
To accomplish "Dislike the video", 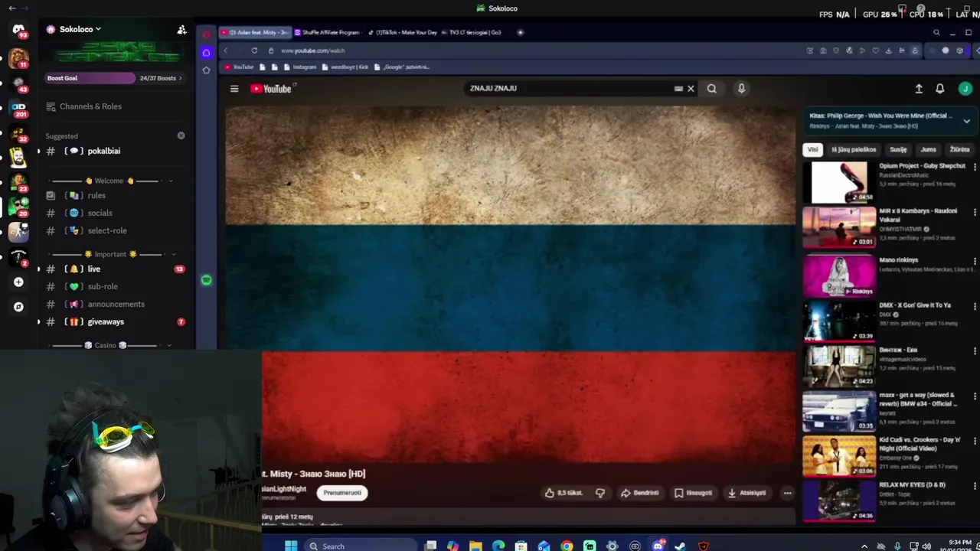I will (600, 493).
